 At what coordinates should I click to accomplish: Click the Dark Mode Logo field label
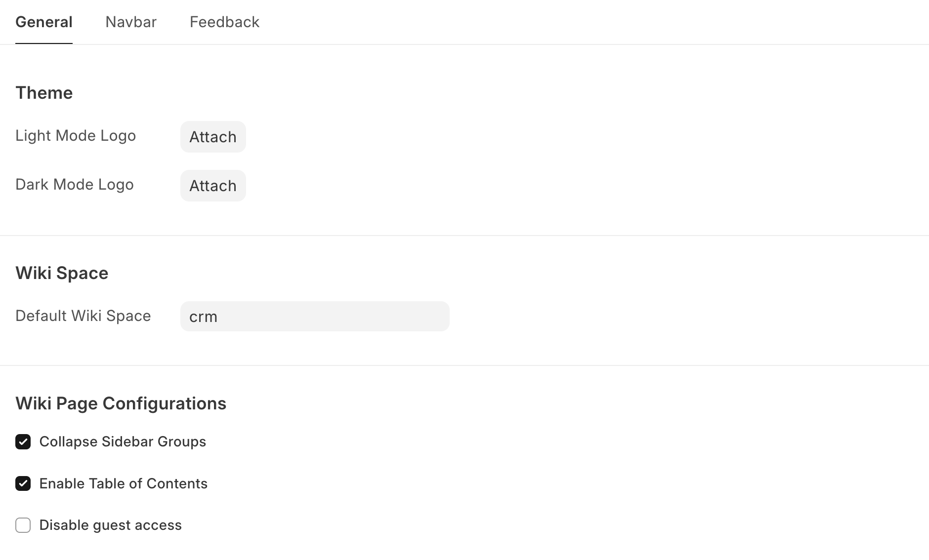[x=75, y=185]
